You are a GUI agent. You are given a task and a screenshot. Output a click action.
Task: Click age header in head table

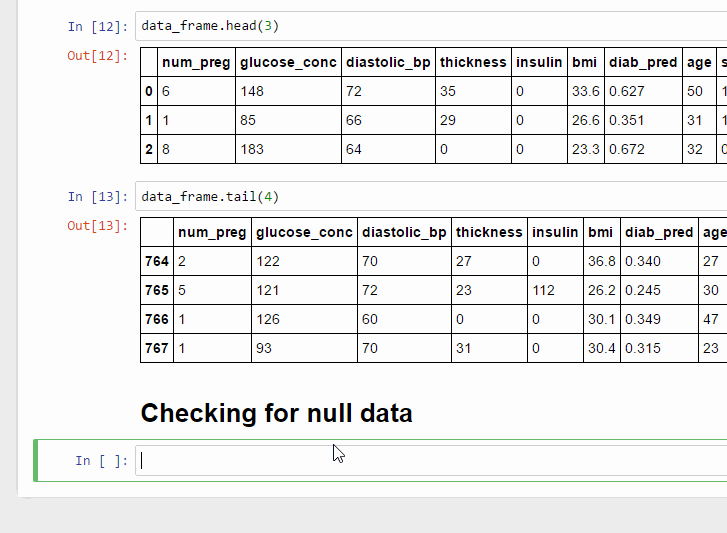pos(699,63)
